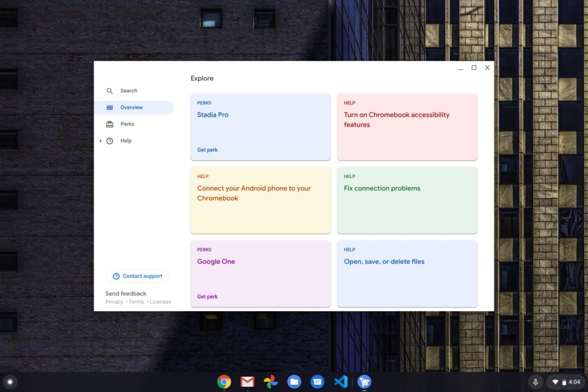Open the Help menu item
Viewport: 588px width, 392px height.
134,141
